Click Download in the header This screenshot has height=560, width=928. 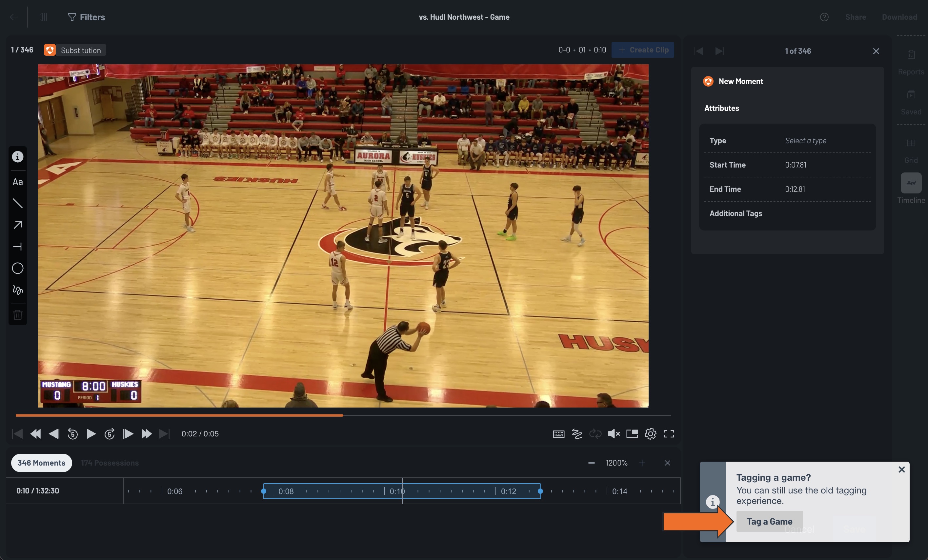[x=899, y=17]
